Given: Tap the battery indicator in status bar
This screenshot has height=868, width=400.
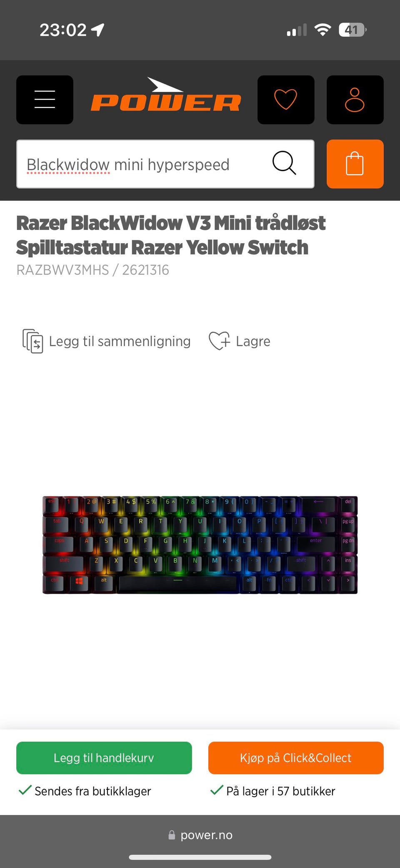Looking at the screenshot, I should click(x=352, y=30).
